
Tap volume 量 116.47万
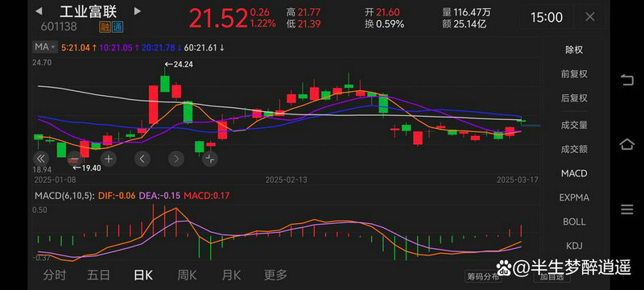466,13
